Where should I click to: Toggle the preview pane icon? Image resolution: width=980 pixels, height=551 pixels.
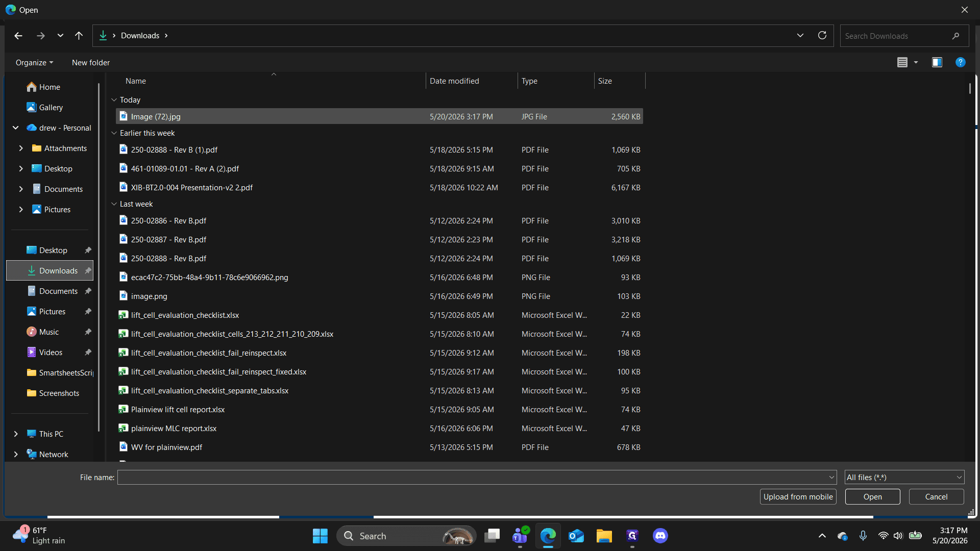pyautogui.click(x=937, y=62)
